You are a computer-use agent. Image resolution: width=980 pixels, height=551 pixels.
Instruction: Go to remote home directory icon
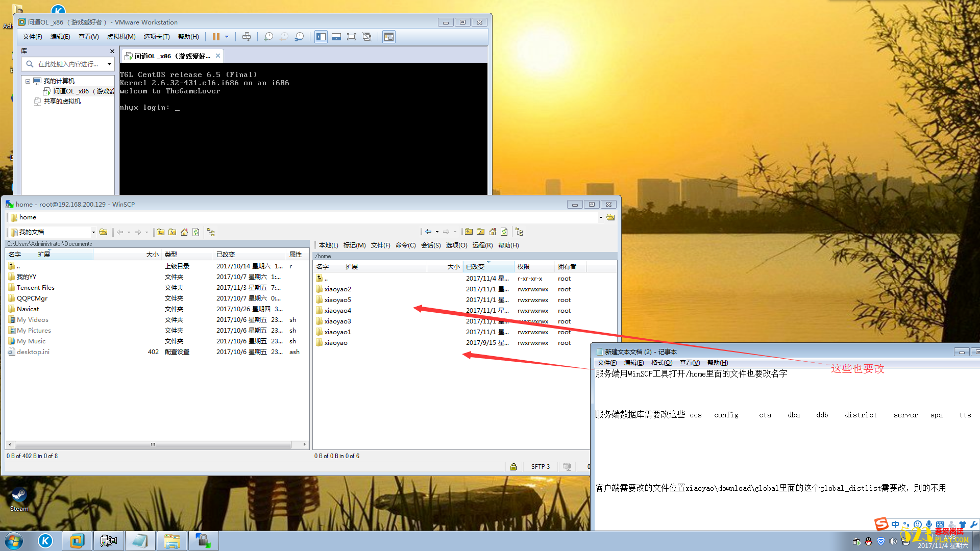tap(493, 232)
